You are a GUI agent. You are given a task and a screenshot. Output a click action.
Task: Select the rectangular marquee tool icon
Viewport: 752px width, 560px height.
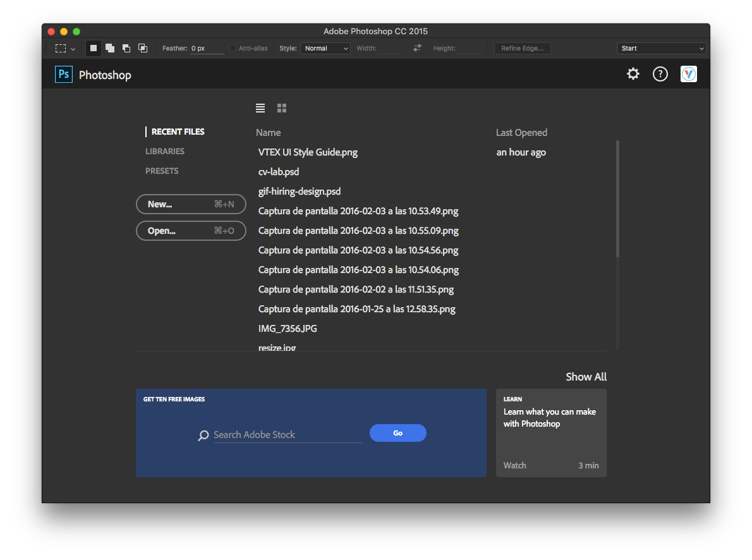click(x=61, y=49)
